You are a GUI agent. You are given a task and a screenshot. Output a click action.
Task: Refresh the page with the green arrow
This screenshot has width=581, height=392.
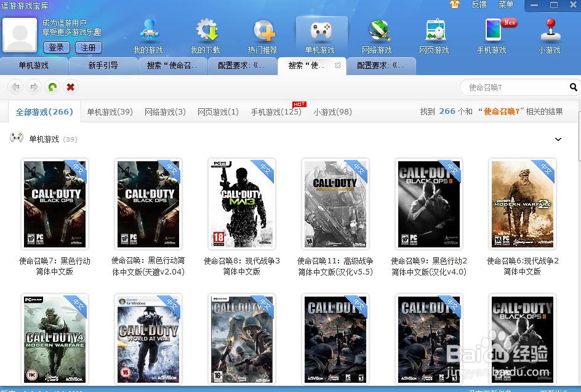click(52, 87)
